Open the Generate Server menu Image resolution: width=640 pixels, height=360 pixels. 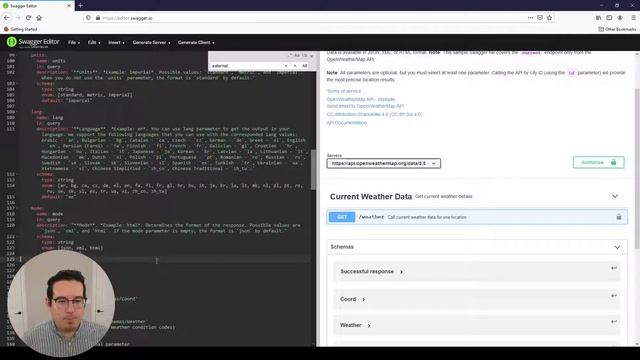(x=151, y=42)
